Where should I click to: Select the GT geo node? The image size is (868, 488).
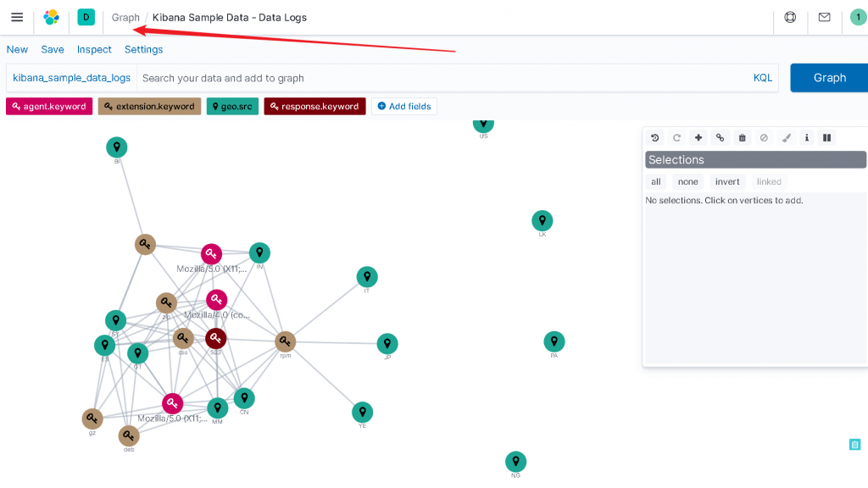pyautogui.click(x=138, y=353)
